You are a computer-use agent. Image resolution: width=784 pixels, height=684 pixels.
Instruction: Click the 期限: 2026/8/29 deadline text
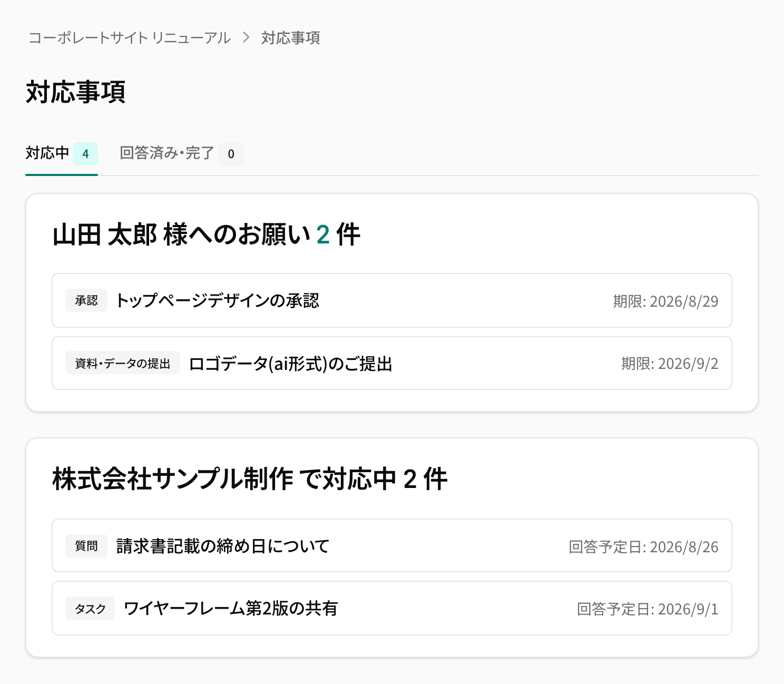665,301
